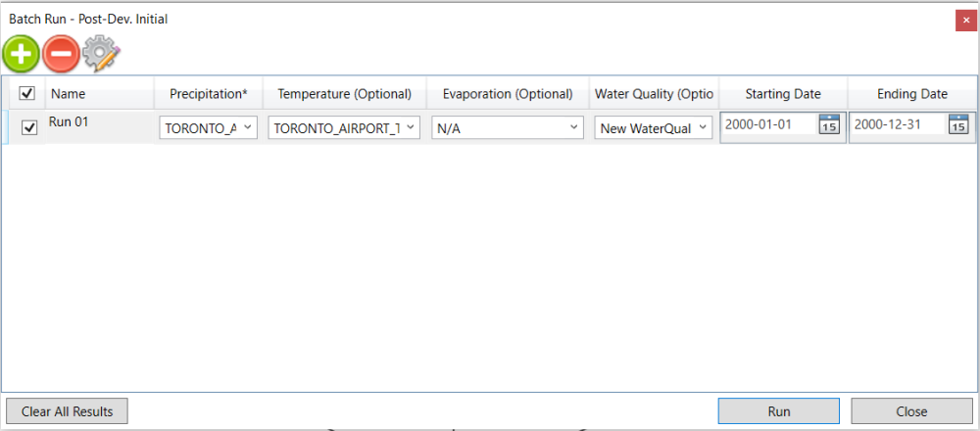Image resolution: width=980 pixels, height=431 pixels.
Task: Open the Starting Date calendar picker
Action: click(x=829, y=125)
